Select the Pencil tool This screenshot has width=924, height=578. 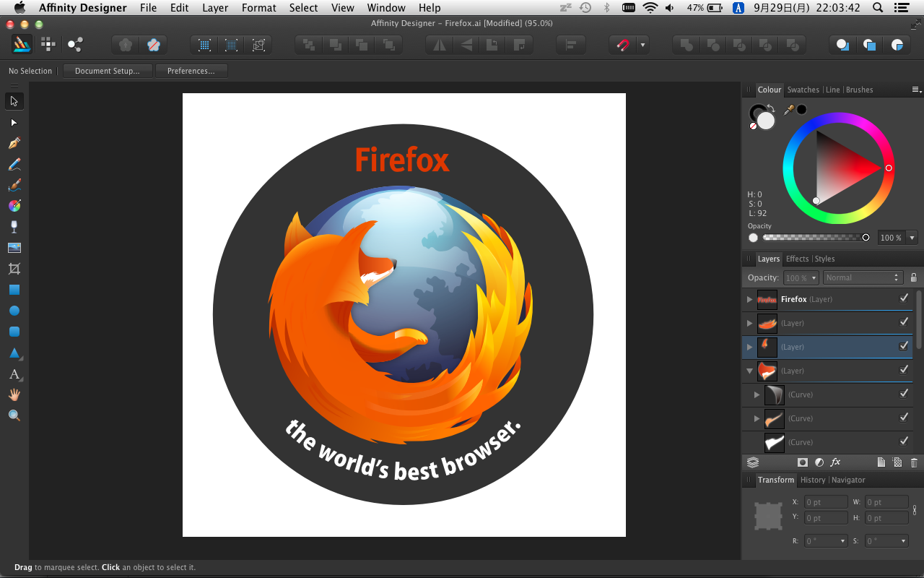click(x=14, y=164)
